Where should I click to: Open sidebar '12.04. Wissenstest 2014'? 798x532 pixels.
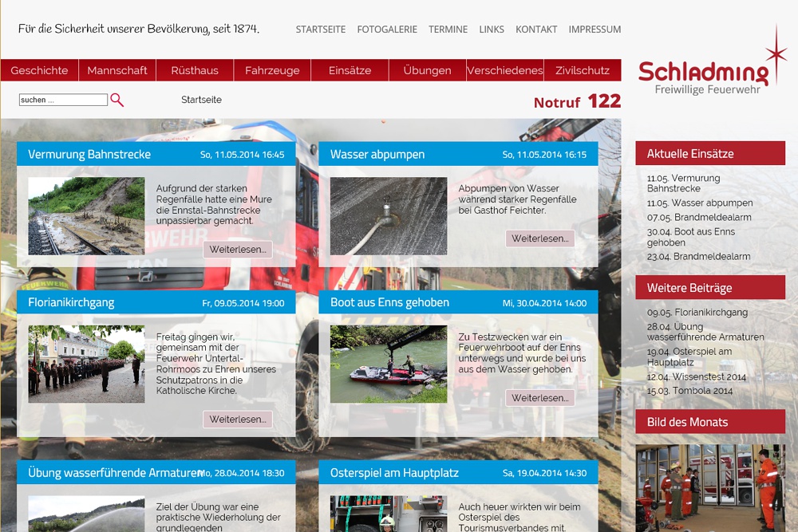point(696,377)
